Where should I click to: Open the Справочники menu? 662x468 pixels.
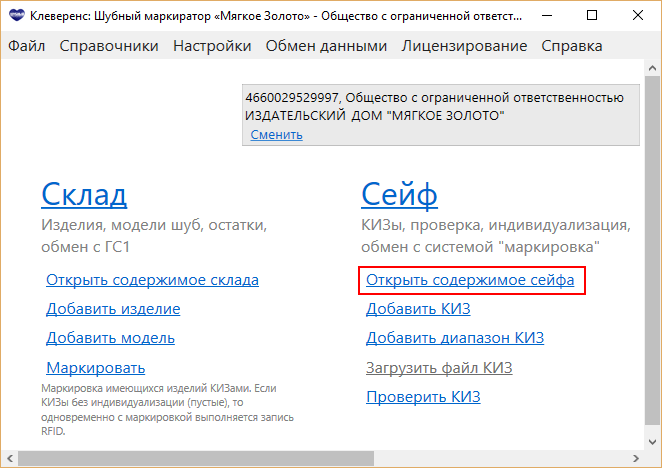pos(109,46)
